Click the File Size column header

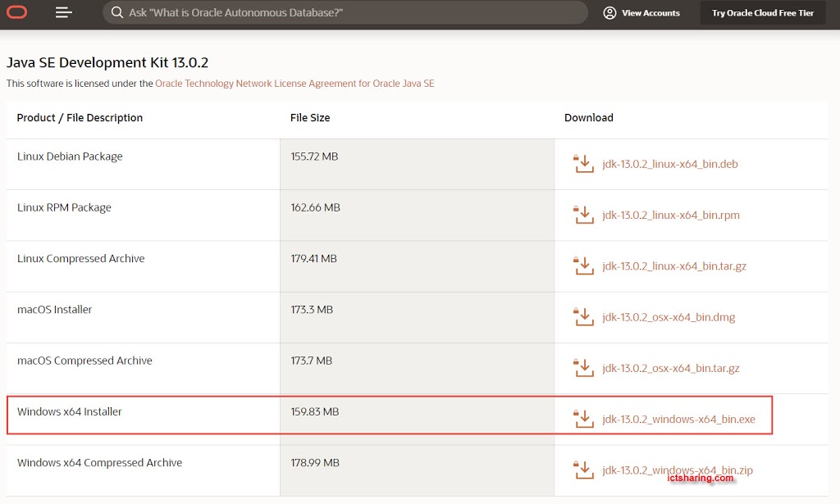tap(310, 118)
